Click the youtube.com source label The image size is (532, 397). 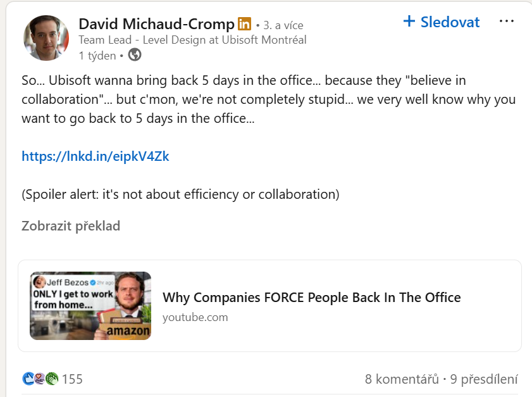click(195, 317)
